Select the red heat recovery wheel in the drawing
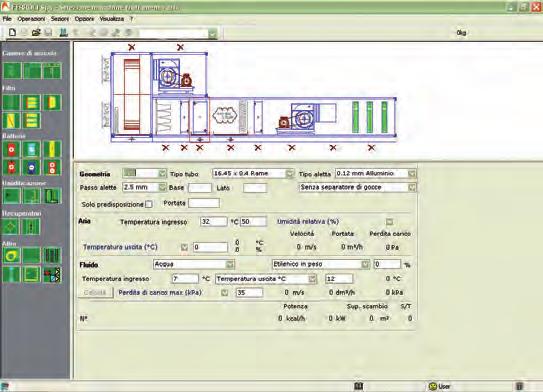This screenshot has width=543, height=392. click(x=132, y=95)
